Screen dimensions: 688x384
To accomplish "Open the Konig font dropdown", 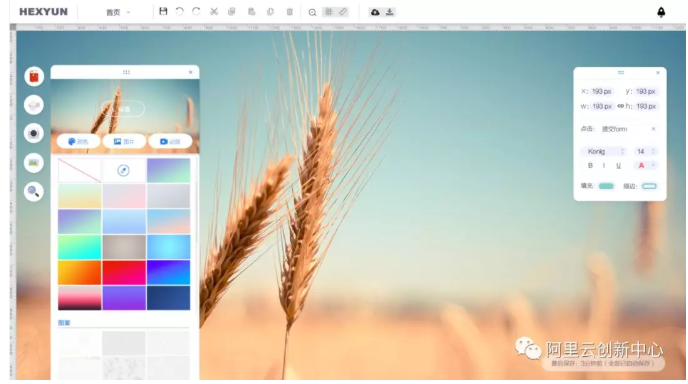I will 604,151.
